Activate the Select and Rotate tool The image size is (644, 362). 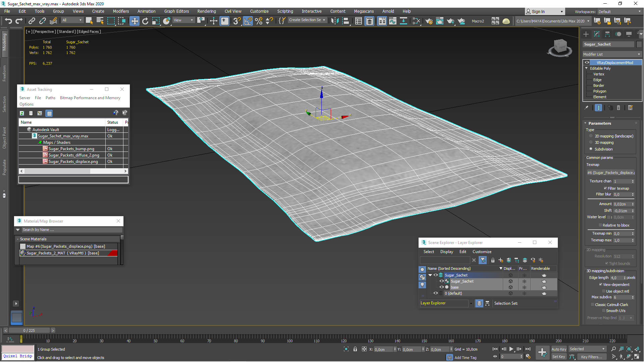[145, 21]
